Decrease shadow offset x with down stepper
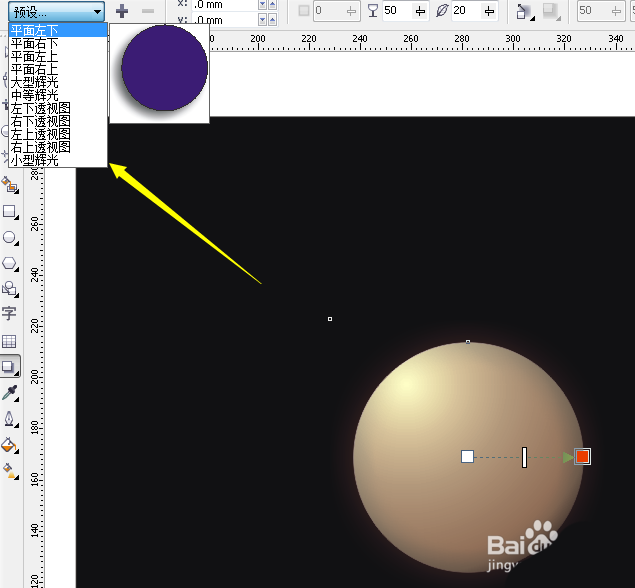Image resolution: width=635 pixels, height=588 pixels. [x=262, y=5]
